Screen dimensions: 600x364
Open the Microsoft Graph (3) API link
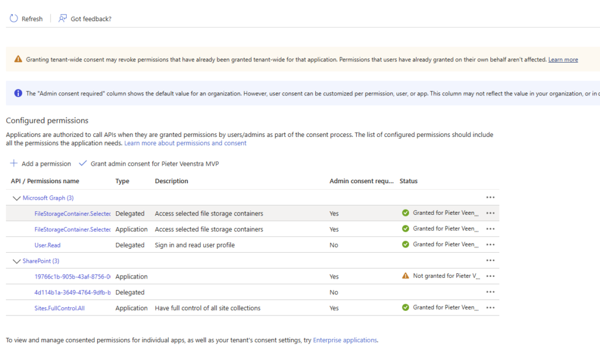pos(48,198)
